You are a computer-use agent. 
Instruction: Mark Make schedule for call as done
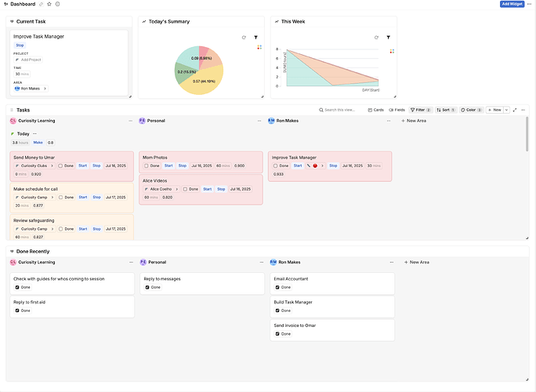point(60,198)
